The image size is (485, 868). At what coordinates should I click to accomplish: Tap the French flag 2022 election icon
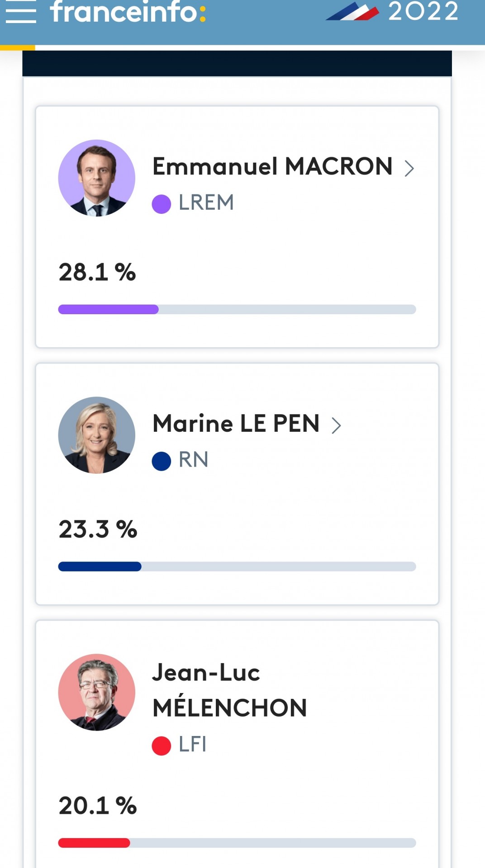pos(352,11)
